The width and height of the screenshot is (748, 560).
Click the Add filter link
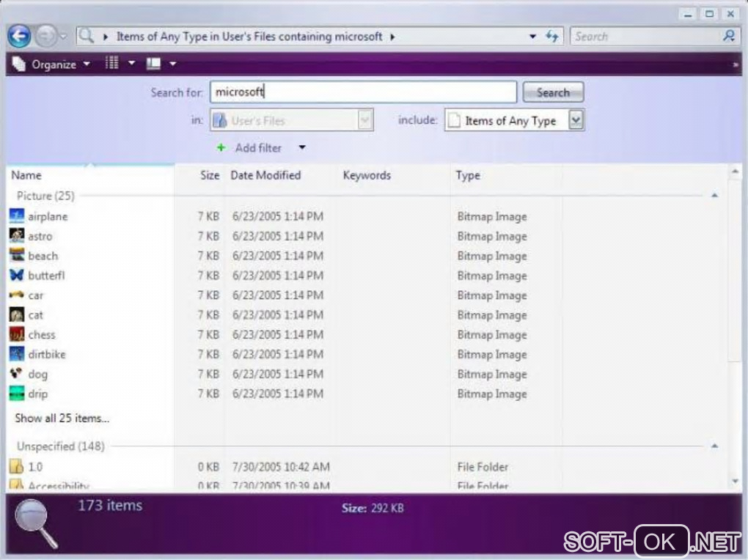tap(258, 148)
